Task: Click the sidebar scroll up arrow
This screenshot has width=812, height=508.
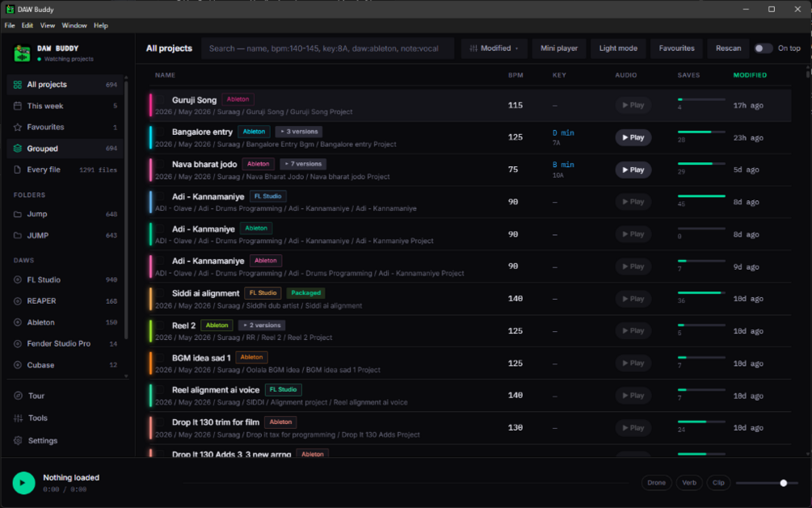Action: coord(126,78)
